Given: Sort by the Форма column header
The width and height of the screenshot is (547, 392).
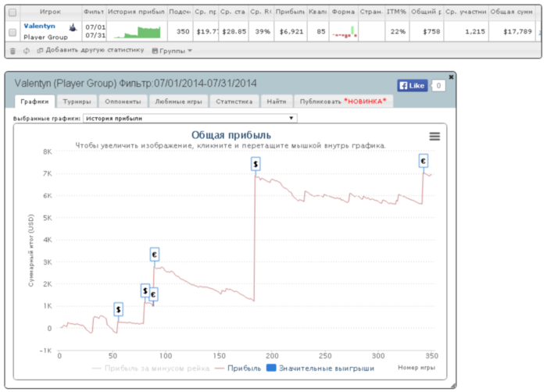Looking at the screenshot, I should click(343, 12).
